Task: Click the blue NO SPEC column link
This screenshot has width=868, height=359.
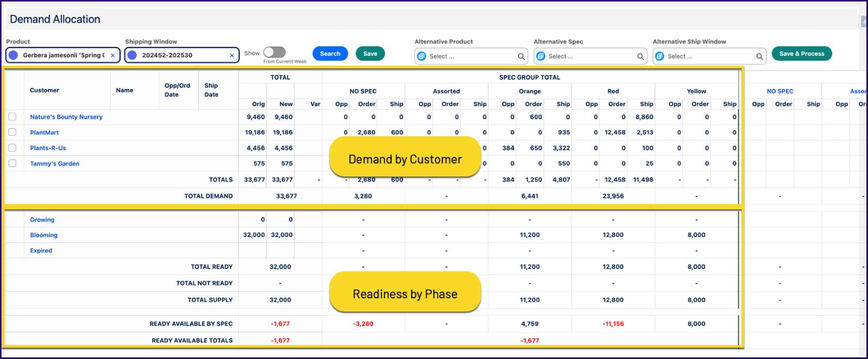Action: [780, 92]
